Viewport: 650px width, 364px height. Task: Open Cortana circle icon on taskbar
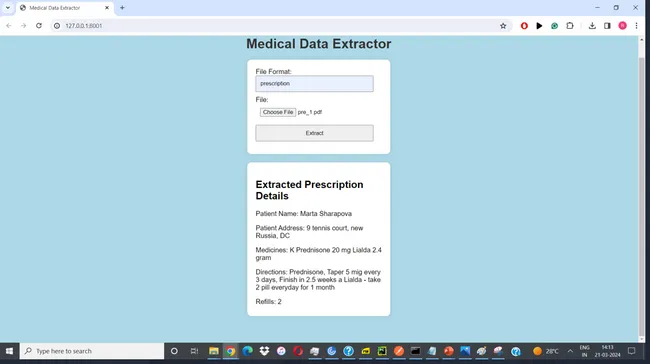click(174, 351)
